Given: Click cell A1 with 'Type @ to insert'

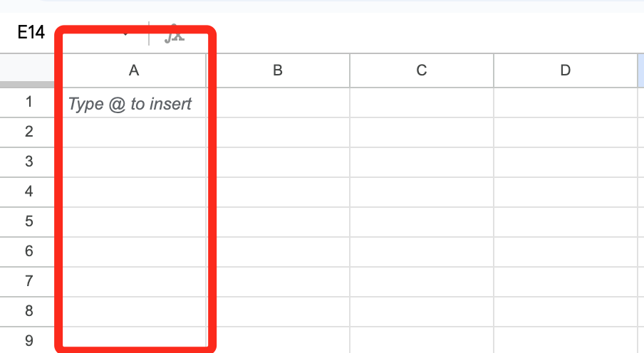Looking at the screenshot, I should (x=130, y=104).
